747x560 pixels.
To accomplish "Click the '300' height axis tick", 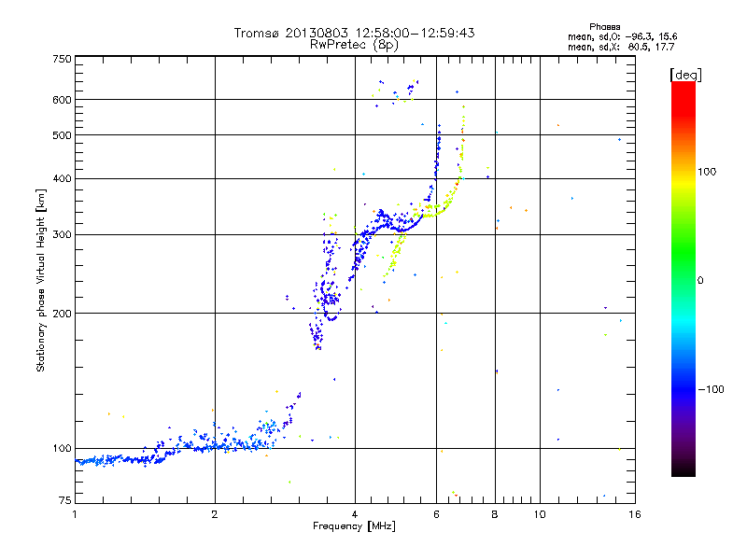I will (62, 235).
